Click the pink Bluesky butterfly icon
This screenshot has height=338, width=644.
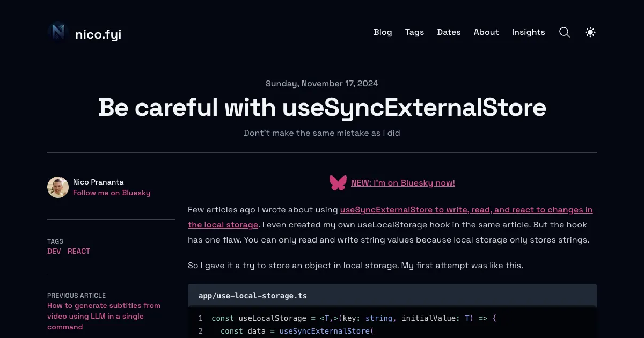click(338, 182)
